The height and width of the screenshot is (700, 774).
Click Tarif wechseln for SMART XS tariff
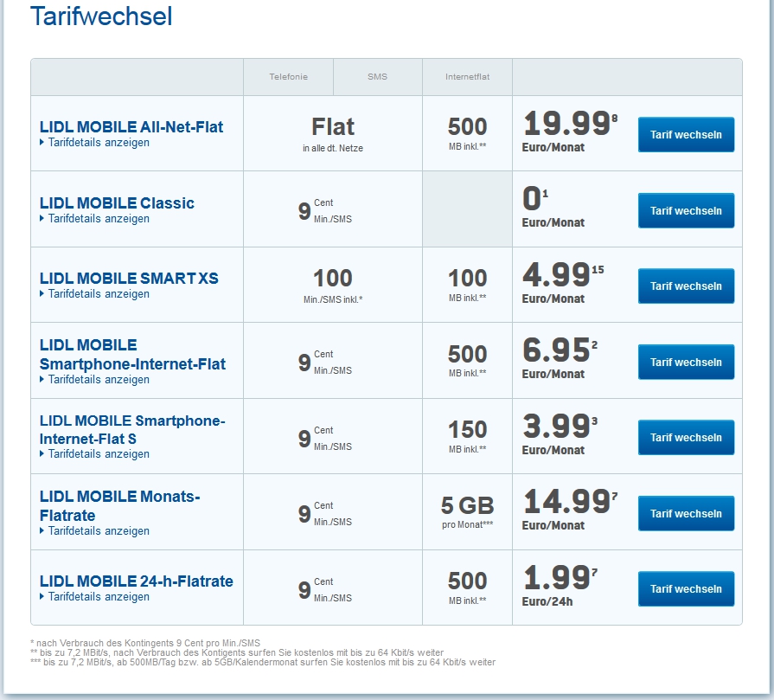(x=686, y=286)
